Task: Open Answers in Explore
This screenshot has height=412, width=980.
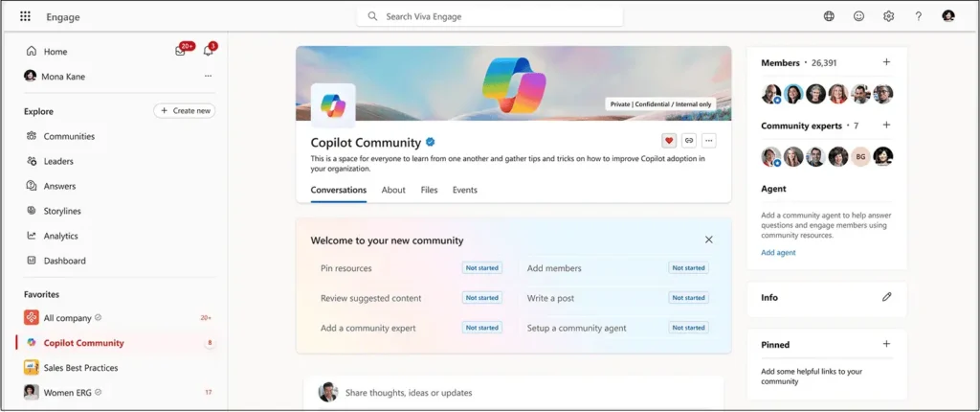Action: coord(59,186)
